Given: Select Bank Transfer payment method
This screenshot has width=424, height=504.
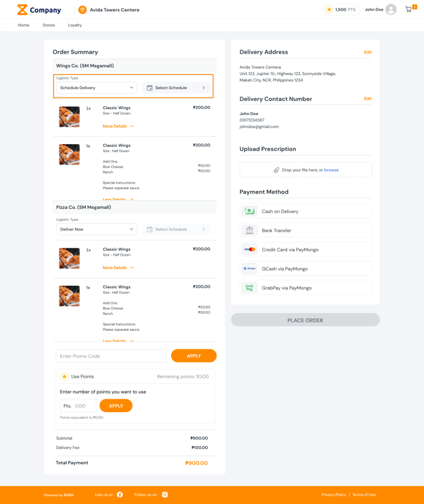Looking at the screenshot, I should click(305, 231).
